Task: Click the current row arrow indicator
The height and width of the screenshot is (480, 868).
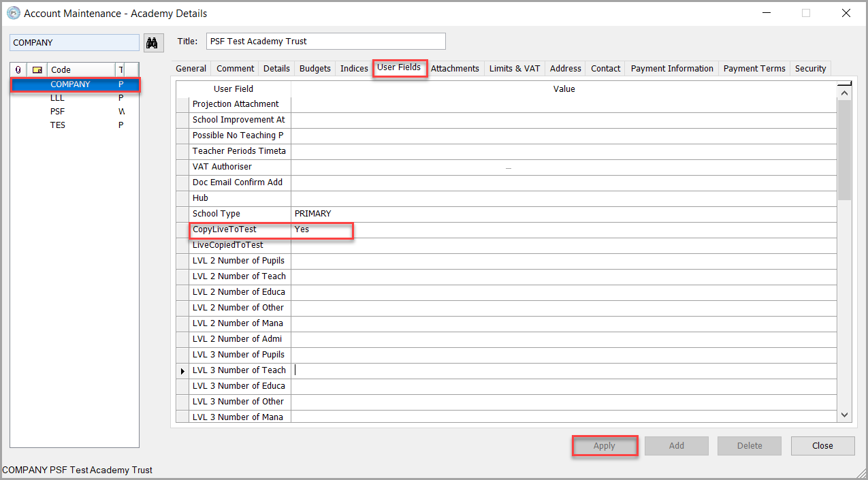Action: 182,371
